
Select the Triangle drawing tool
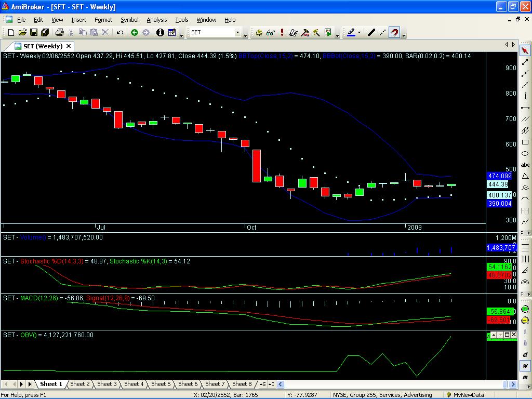525,176
